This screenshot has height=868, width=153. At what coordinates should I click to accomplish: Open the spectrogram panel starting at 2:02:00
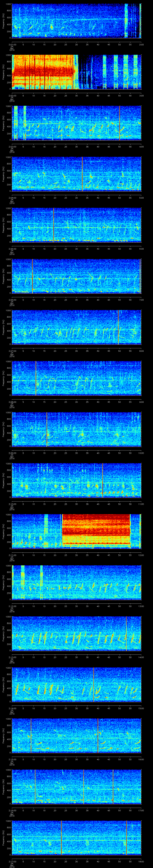click(76, 72)
